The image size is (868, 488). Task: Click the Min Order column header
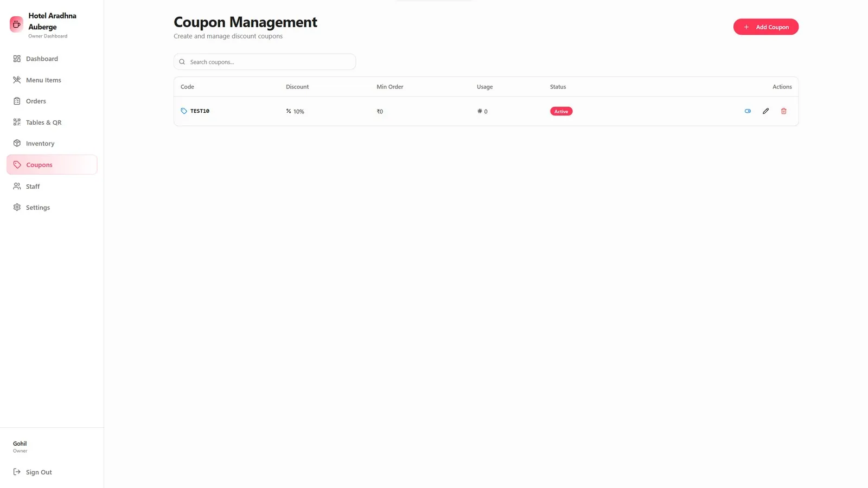pyautogui.click(x=390, y=87)
